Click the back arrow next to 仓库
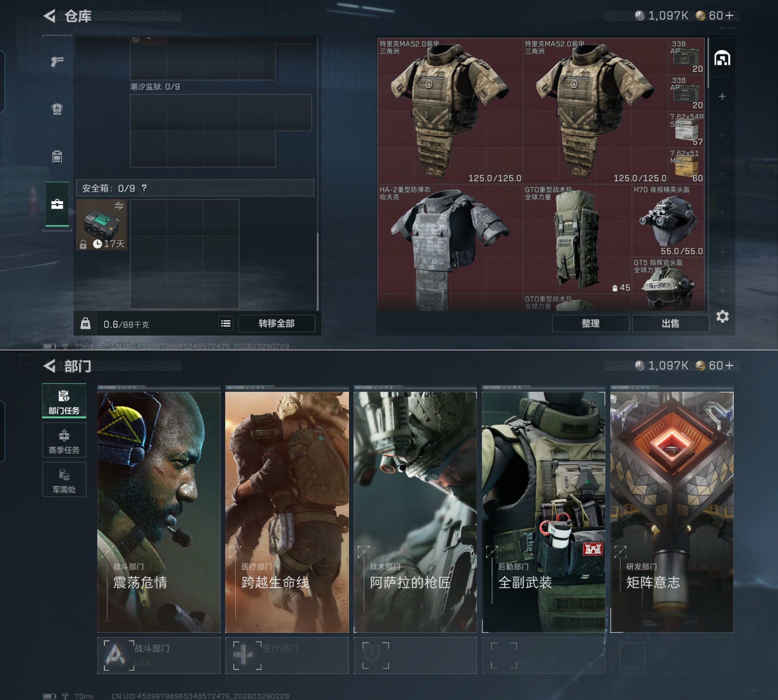 click(x=50, y=16)
